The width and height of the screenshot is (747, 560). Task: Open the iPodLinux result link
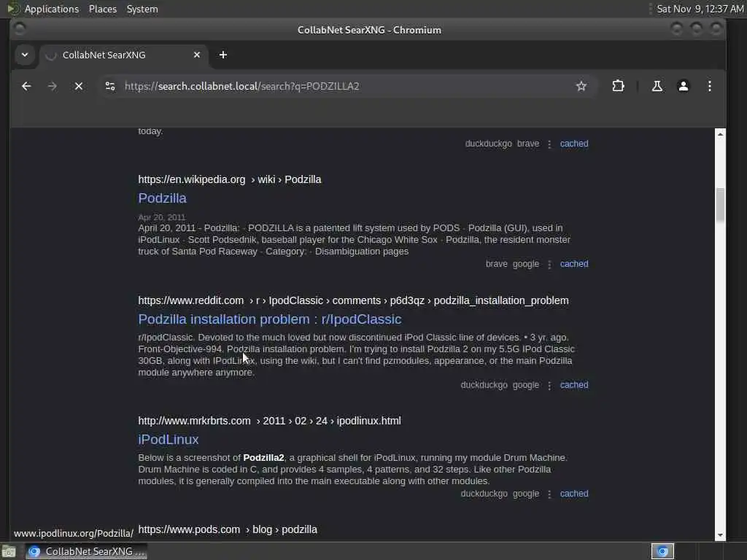tap(169, 440)
